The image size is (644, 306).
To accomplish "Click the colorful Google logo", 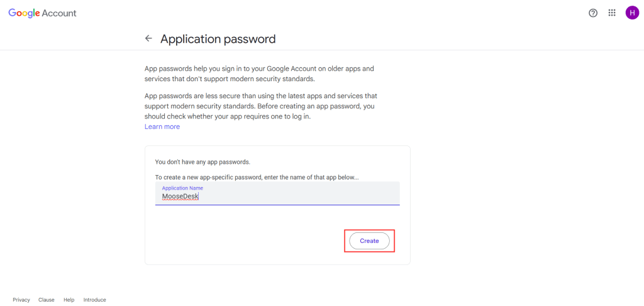I will coord(24,13).
